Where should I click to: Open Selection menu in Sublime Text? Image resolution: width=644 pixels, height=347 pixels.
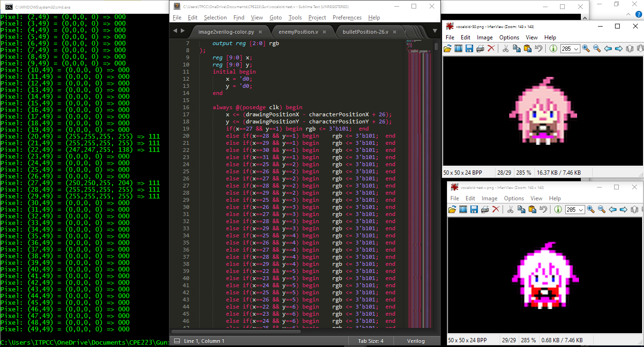coord(215,18)
